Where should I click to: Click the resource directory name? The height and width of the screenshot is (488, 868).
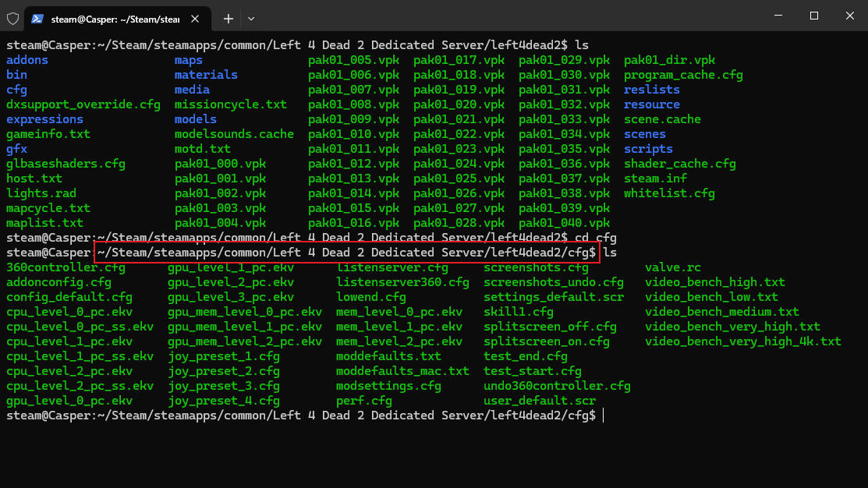click(x=651, y=104)
